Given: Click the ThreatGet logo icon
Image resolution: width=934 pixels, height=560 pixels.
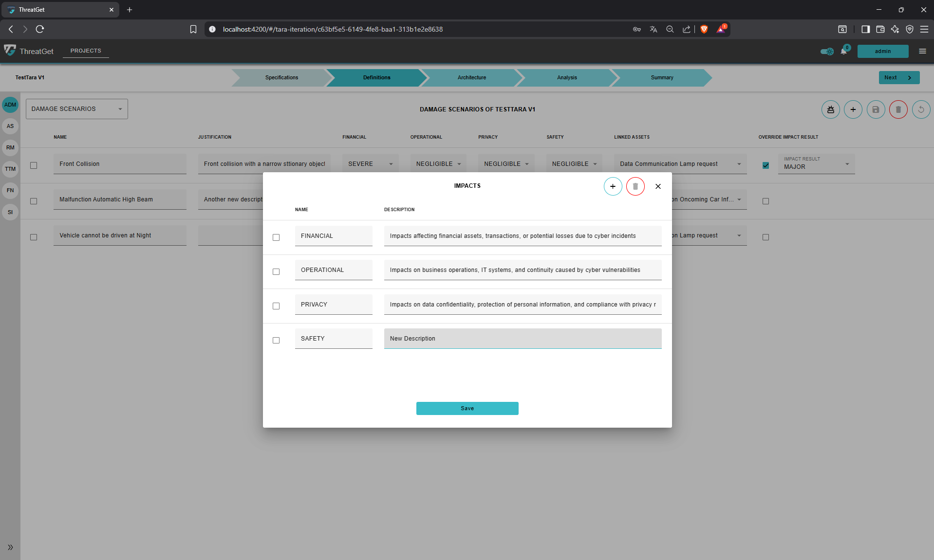Looking at the screenshot, I should click(10, 51).
